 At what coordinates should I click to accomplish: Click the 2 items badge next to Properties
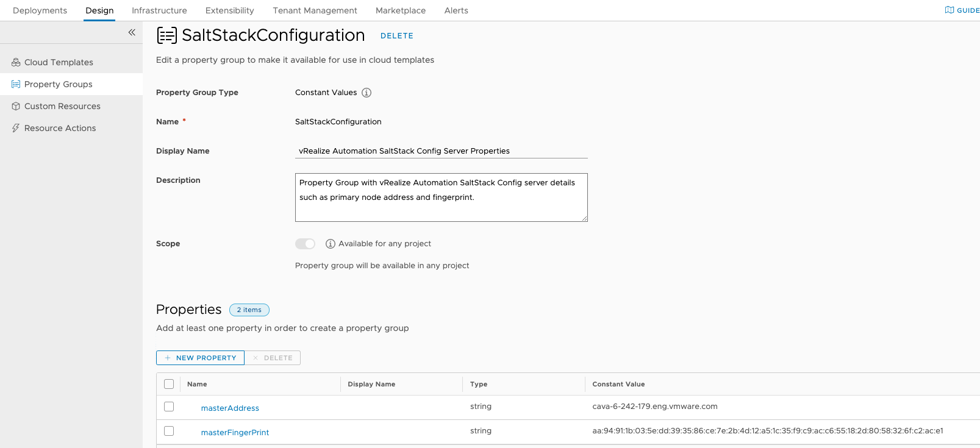click(x=249, y=310)
